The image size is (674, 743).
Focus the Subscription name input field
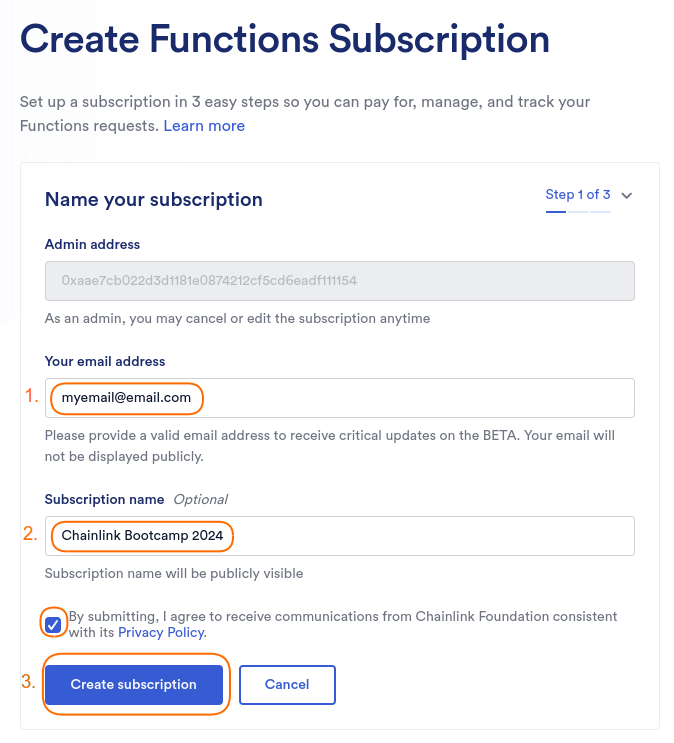[340, 536]
